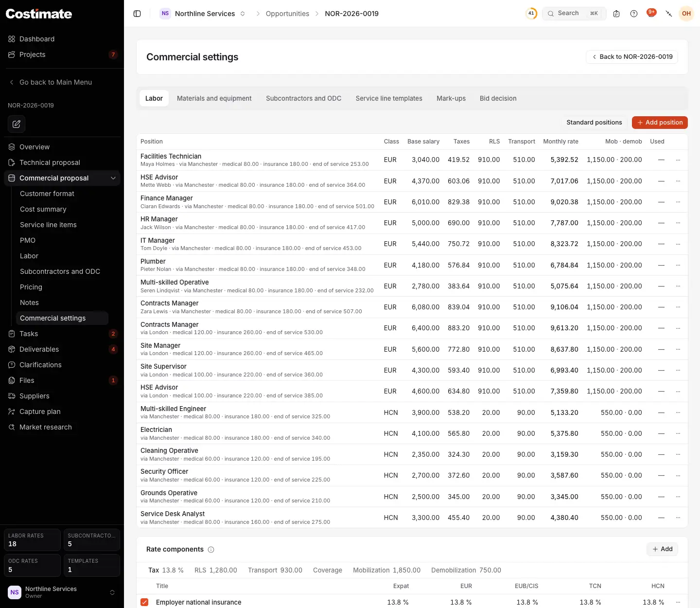Click the 41 progress ring indicator

click(x=531, y=14)
